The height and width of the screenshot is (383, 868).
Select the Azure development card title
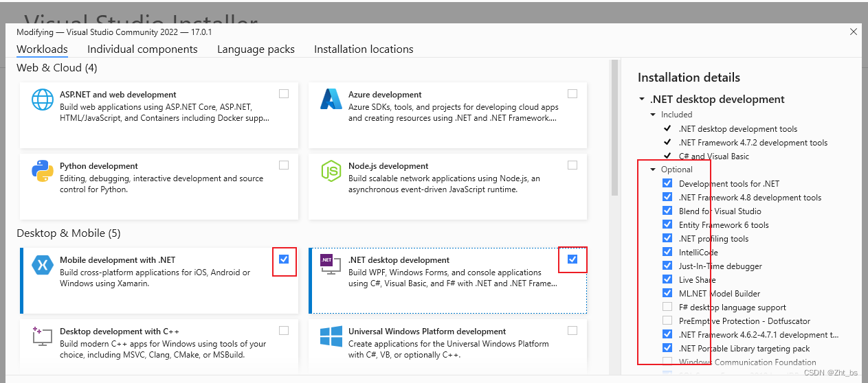pyautogui.click(x=385, y=95)
